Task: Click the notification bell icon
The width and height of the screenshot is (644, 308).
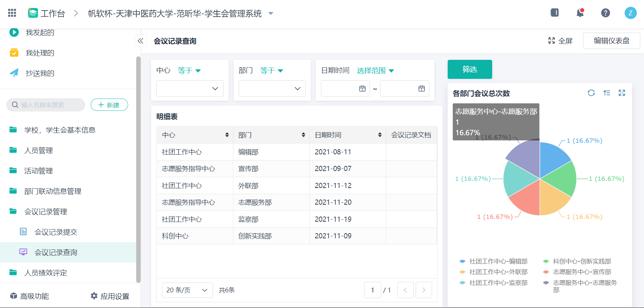Action: tap(580, 13)
